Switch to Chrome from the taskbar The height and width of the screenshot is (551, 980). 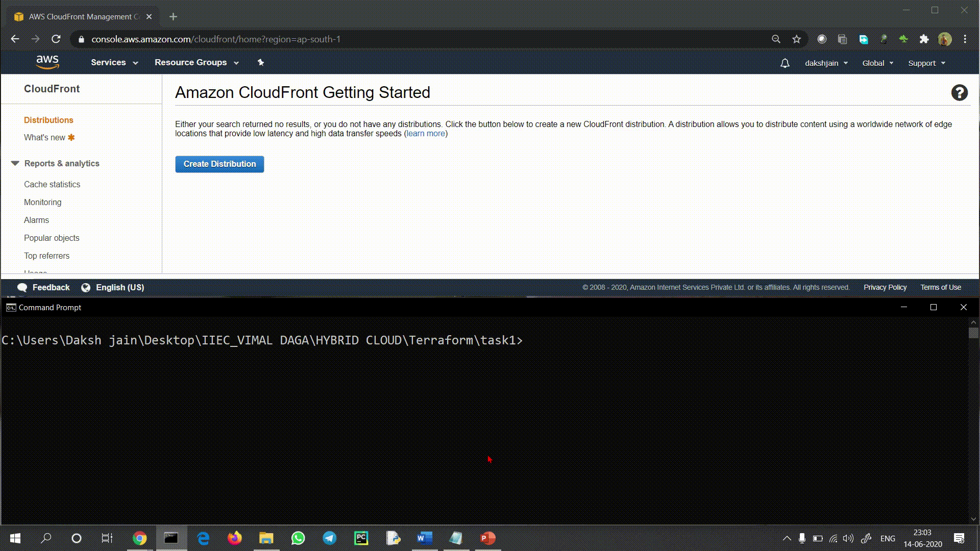139,538
